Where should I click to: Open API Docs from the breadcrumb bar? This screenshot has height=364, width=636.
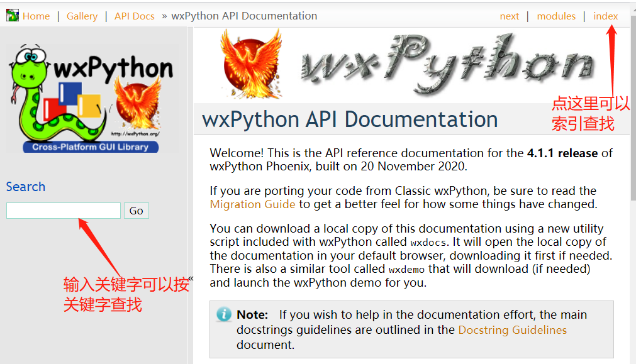(x=134, y=16)
